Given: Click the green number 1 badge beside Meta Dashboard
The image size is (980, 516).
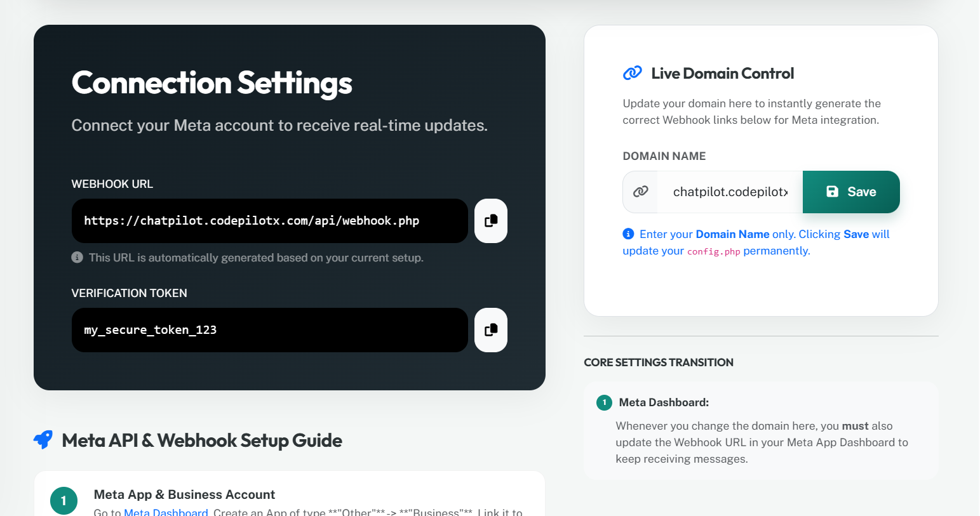Looking at the screenshot, I should pyautogui.click(x=604, y=402).
